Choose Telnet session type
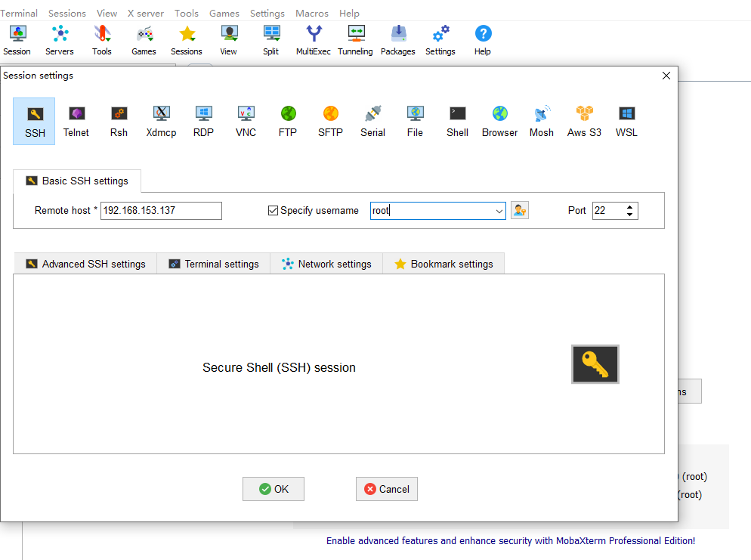The height and width of the screenshot is (560, 751). pyautogui.click(x=76, y=121)
